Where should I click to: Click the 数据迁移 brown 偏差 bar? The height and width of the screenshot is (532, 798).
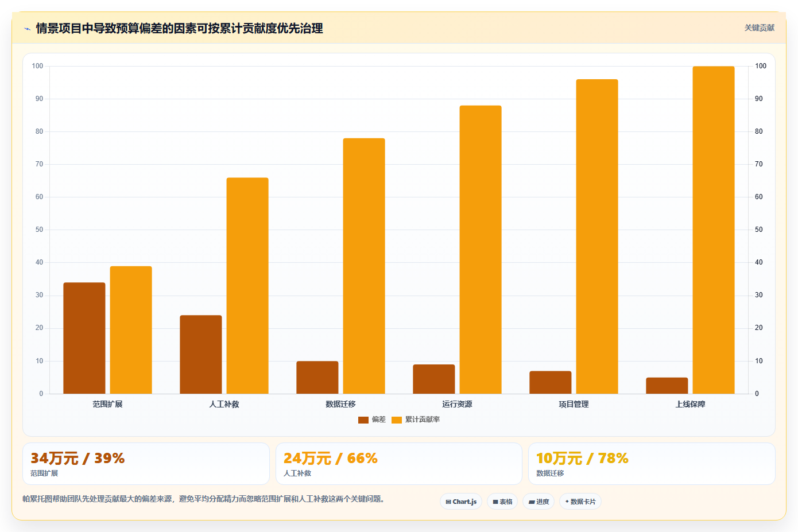[317, 378]
